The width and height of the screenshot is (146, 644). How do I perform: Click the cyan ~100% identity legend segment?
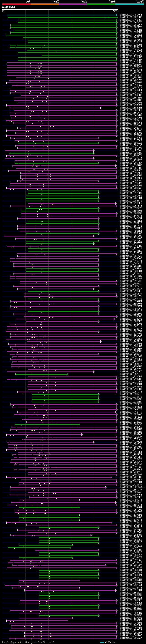coord(130,4)
